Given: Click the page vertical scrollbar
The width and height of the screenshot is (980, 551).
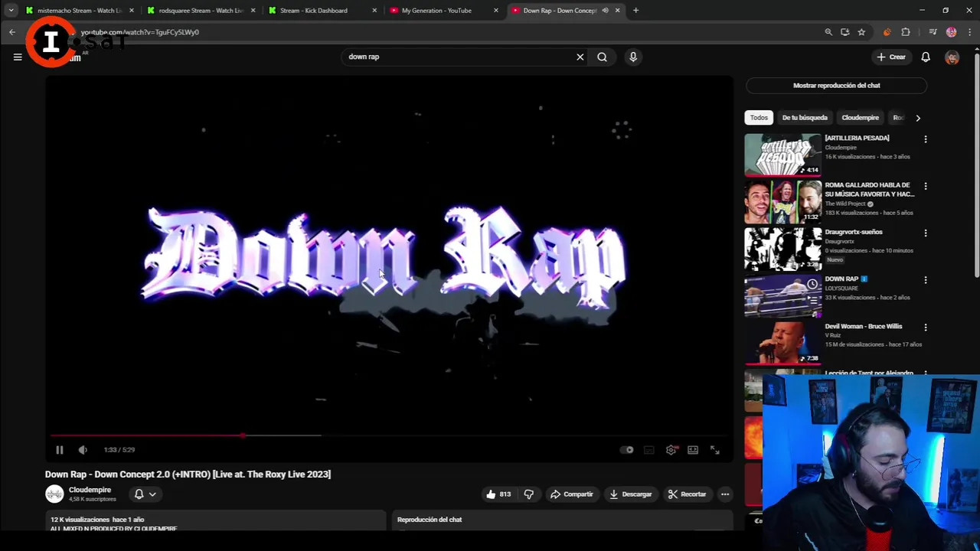Looking at the screenshot, I should tap(976, 164).
